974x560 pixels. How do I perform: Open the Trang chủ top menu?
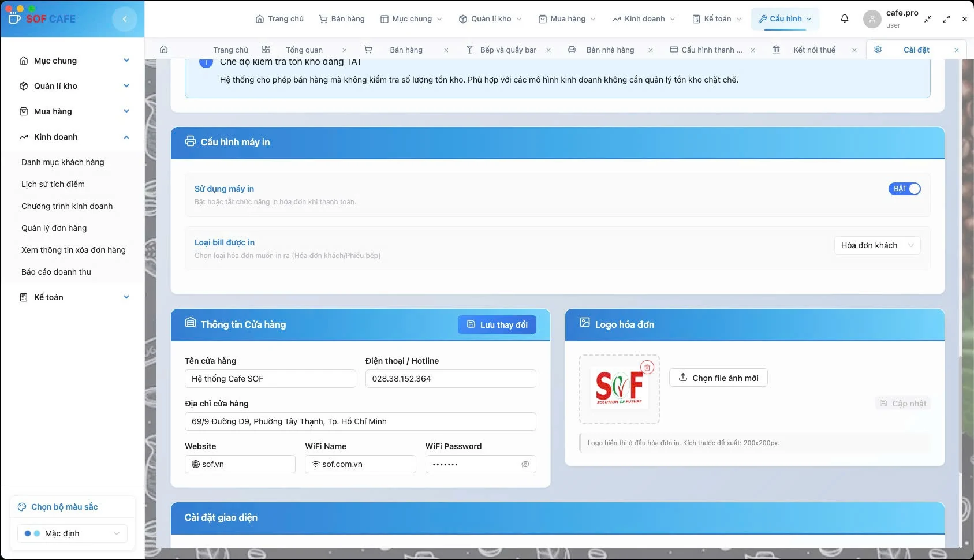tap(279, 19)
